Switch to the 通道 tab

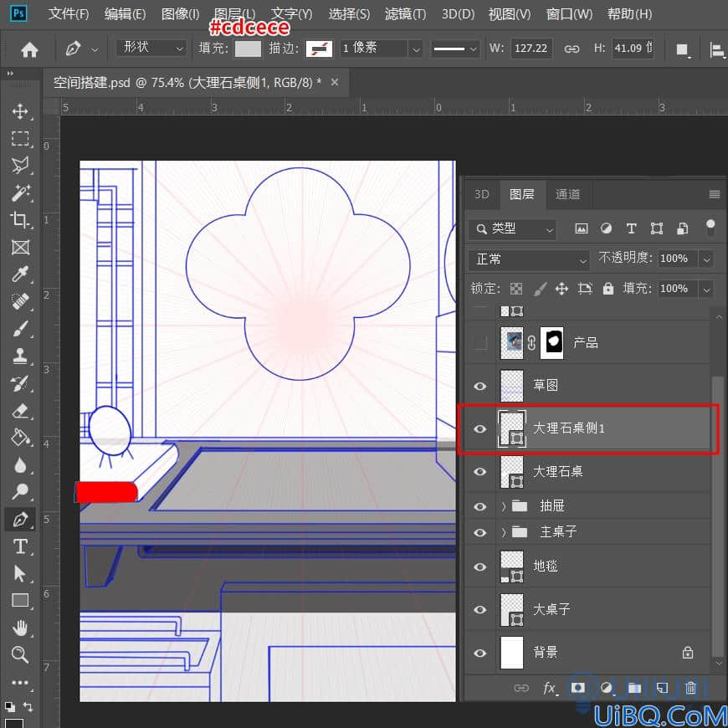(x=567, y=194)
